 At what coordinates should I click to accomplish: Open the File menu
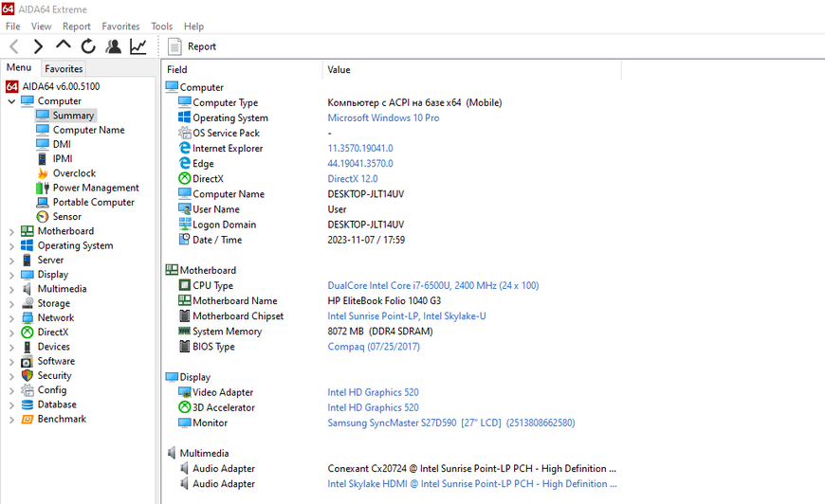12,27
